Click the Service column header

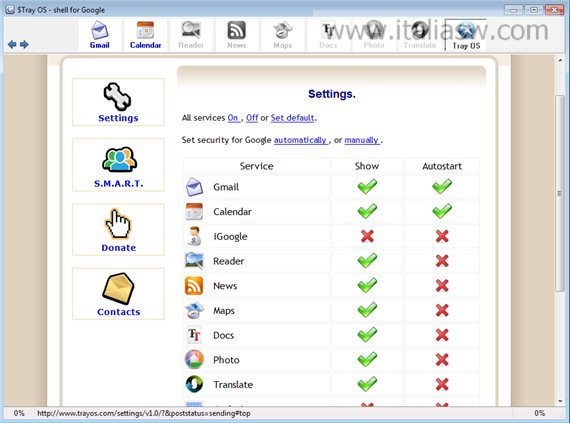[257, 166]
